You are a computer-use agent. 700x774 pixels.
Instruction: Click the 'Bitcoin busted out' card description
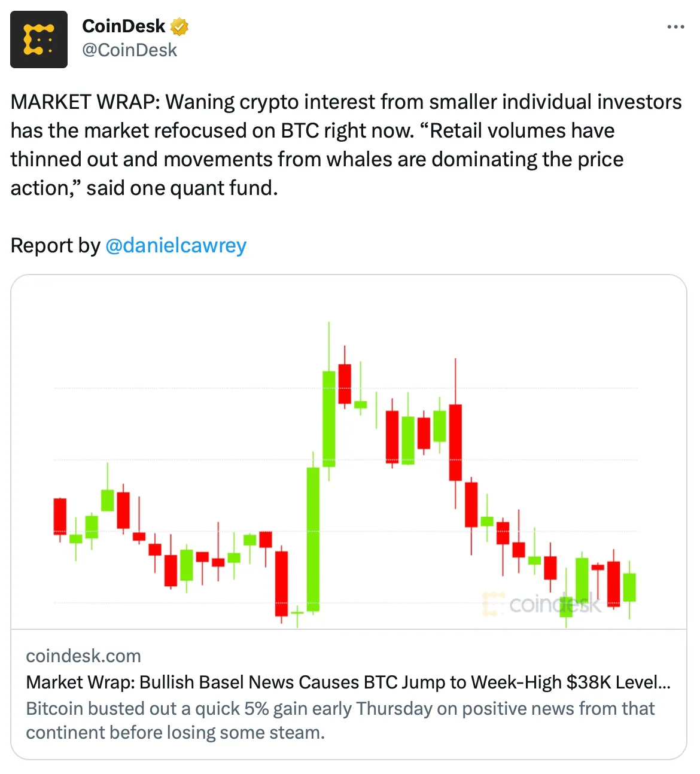340,721
